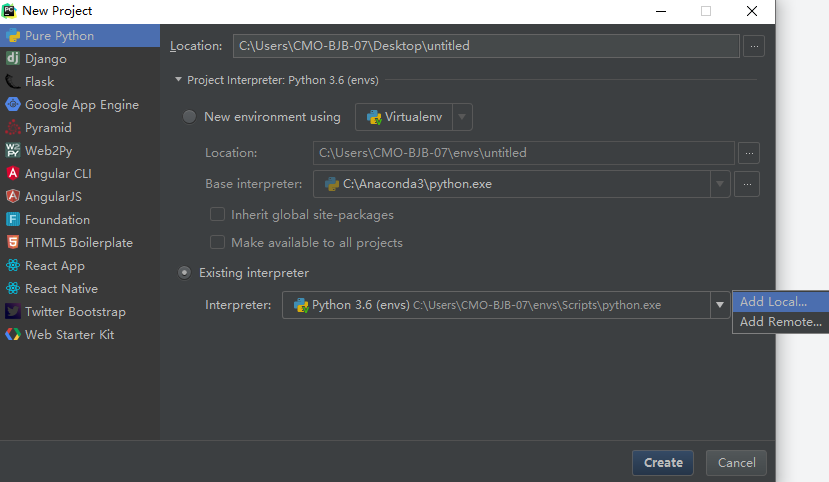This screenshot has width=829, height=482.
Task: Collapse the Project Interpreter section
Action: click(x=178, y=80)
